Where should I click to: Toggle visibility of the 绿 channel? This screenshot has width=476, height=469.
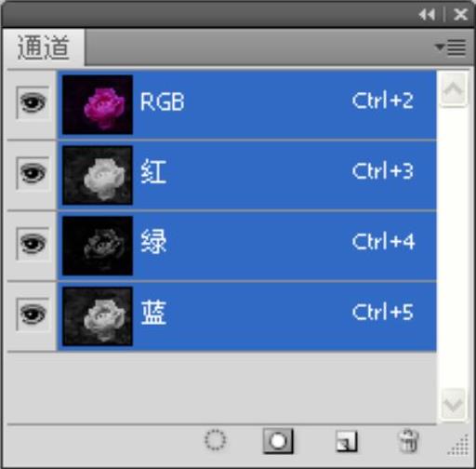[x=33, y=244]
